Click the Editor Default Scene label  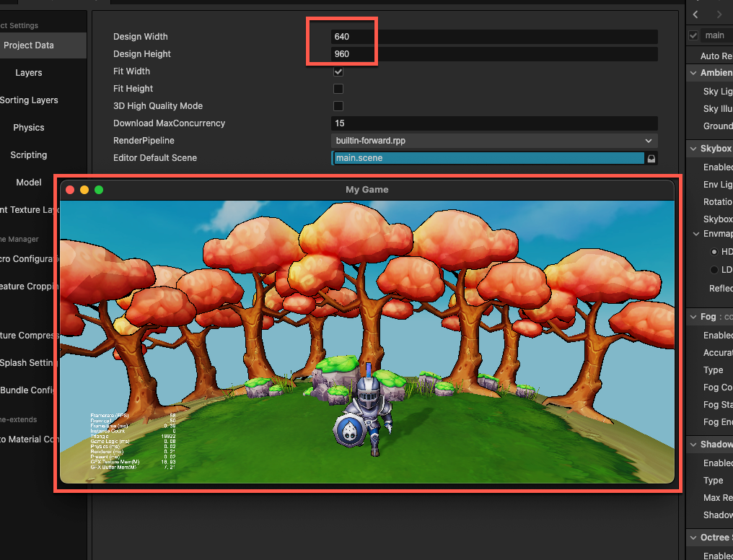154,158
